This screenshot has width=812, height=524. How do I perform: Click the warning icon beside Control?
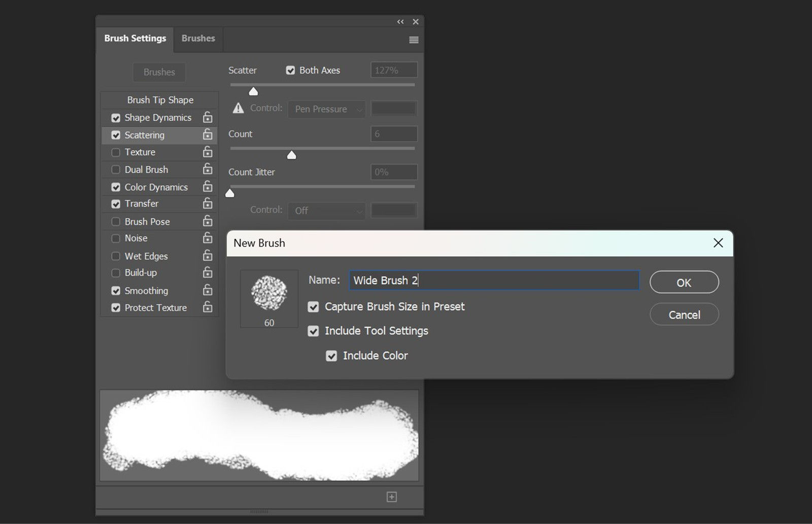click(238, 108)
